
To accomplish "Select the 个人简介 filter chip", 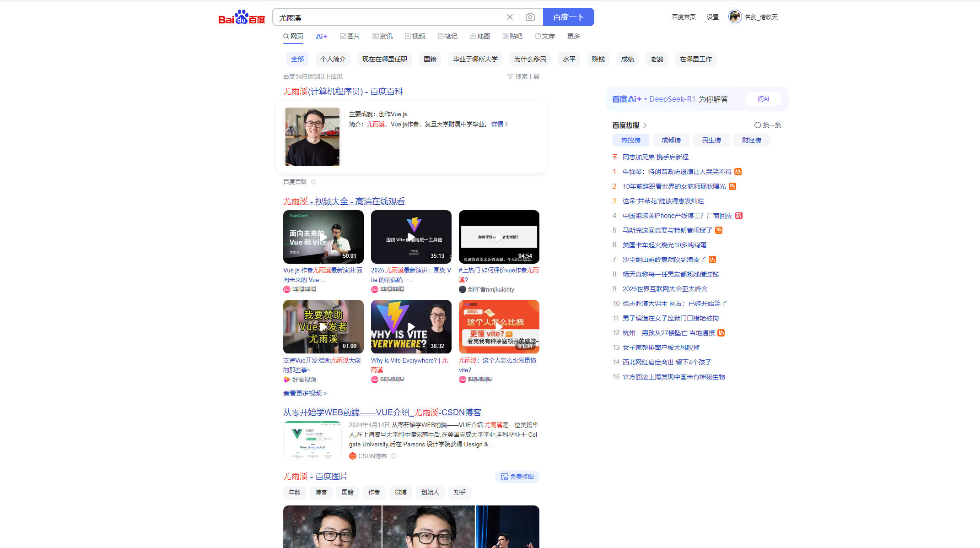I will [333, 59].
